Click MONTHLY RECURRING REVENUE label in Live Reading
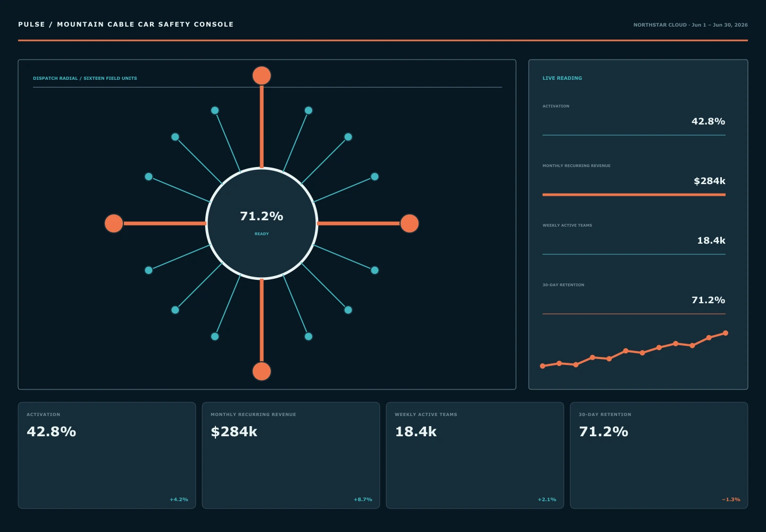 coord(577,166)
